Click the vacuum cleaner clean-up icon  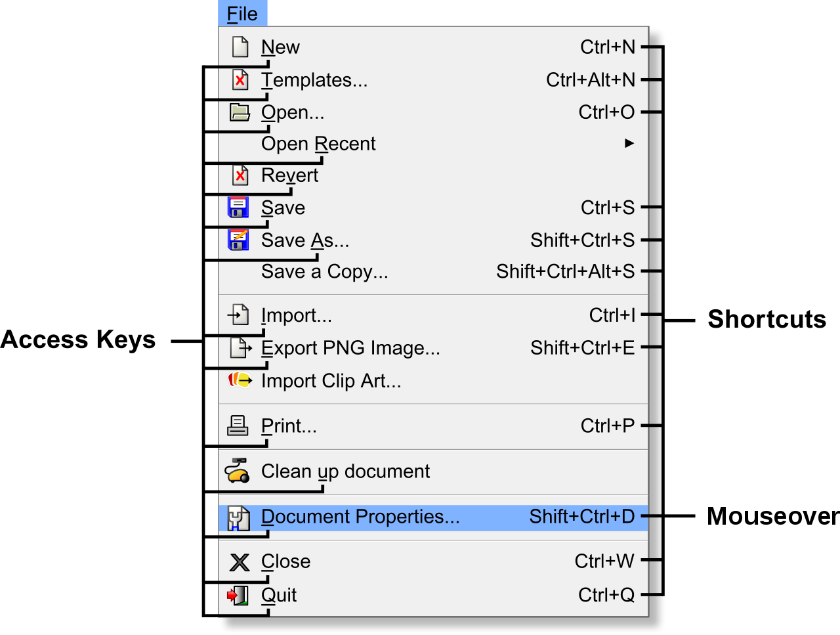coord(237,470)
